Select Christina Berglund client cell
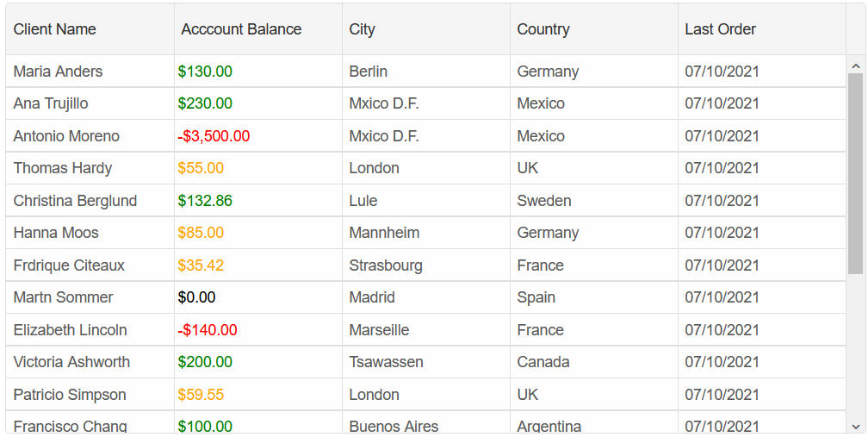The height and width of the screenshot is (437, 868). [x=90, y=201]
